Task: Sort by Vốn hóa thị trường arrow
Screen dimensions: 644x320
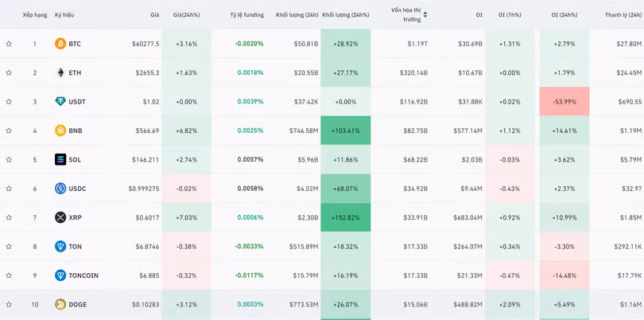Action: [425, 14]
